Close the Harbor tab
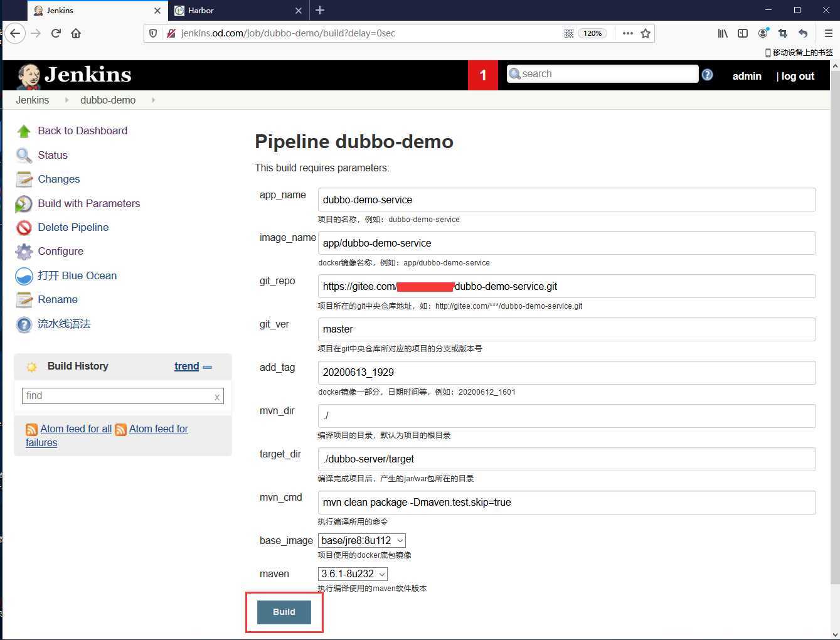 (x=299, y=10)
